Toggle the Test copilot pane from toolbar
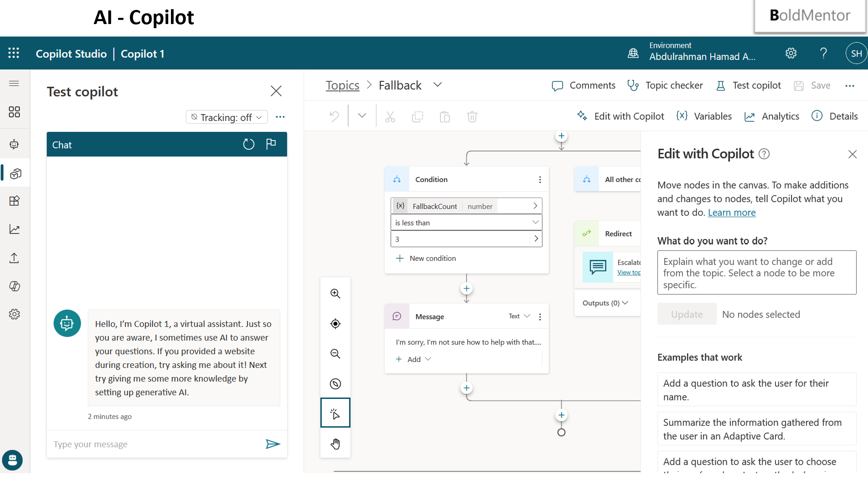Viewport: 868px width, 486px height. click(749, 85)
